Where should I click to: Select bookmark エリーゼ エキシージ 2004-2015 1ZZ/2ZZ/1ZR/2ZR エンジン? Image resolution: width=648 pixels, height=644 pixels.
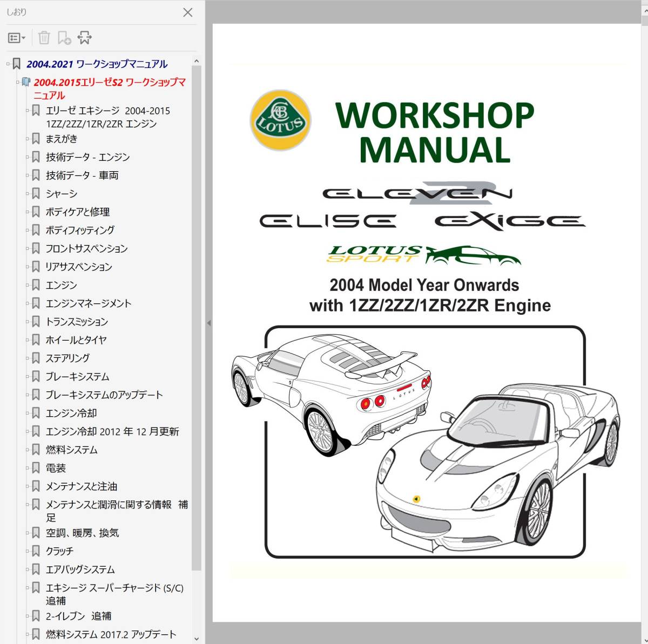[108, 117]
